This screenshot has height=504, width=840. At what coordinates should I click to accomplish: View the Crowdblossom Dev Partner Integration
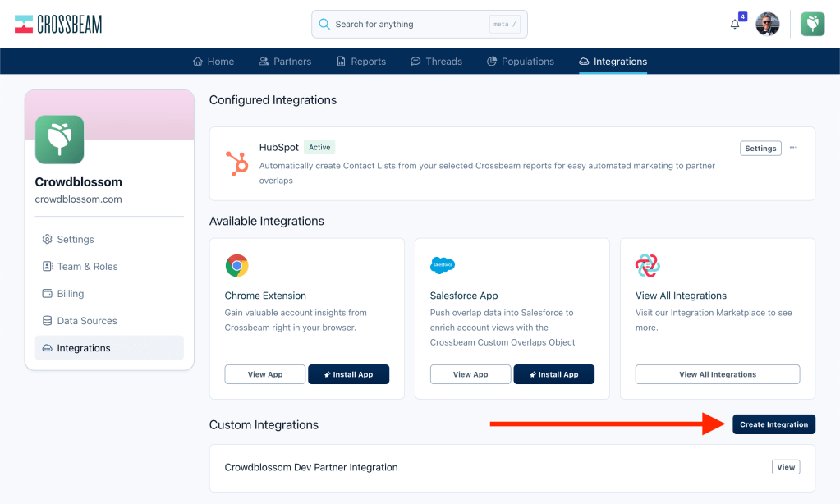786,467
